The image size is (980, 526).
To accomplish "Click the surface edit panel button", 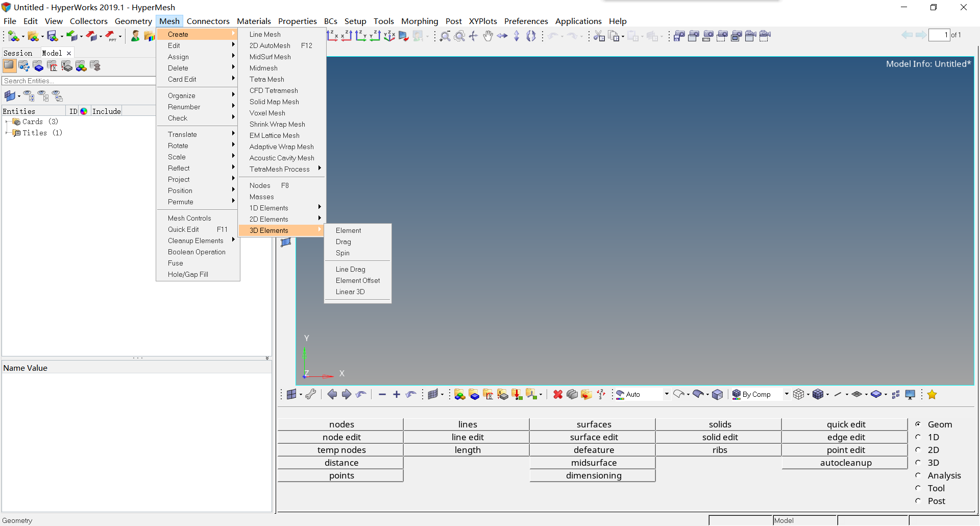I will [x=594, y=437].
